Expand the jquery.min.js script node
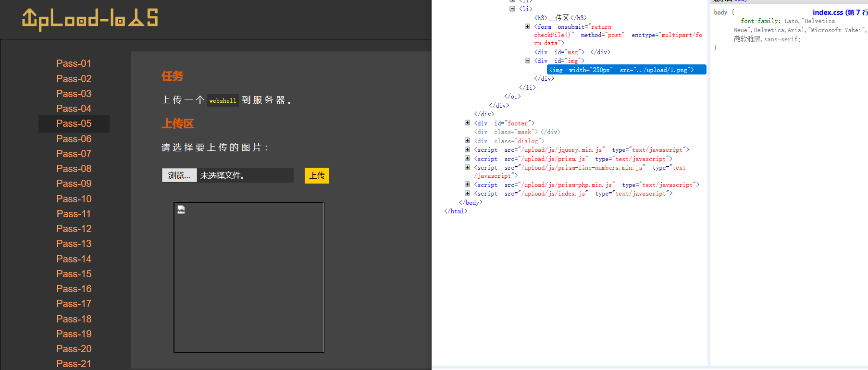The width and height of the screenshot is (868, 370). click(x=467, y=149)
